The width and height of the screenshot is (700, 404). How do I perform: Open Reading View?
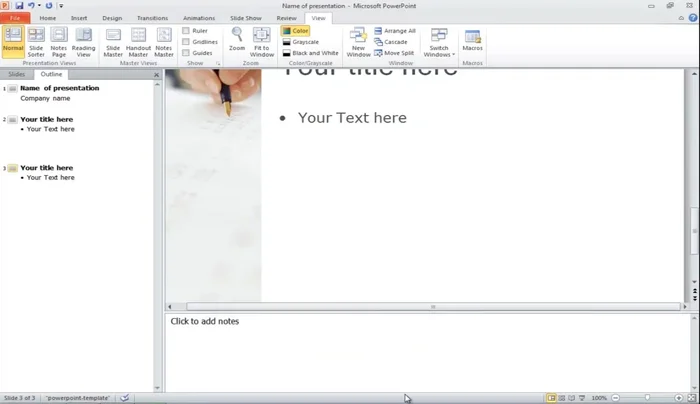coord(84,41)
